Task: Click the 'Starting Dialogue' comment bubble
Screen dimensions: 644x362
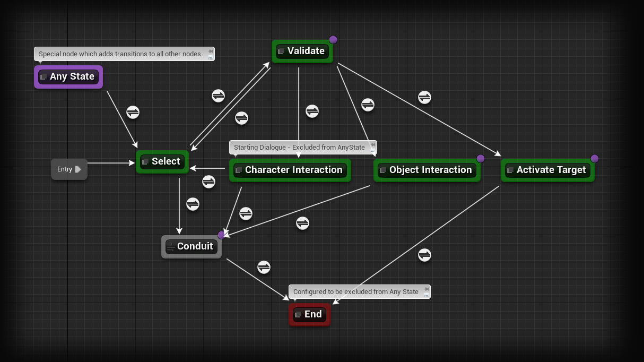Action: tap(300, 147)
